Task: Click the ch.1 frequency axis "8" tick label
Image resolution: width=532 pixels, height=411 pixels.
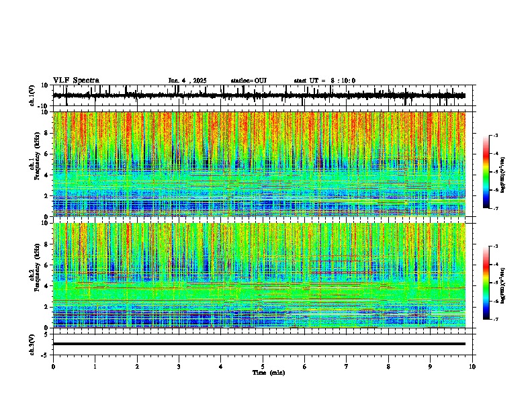Action: tap(47, 133)
